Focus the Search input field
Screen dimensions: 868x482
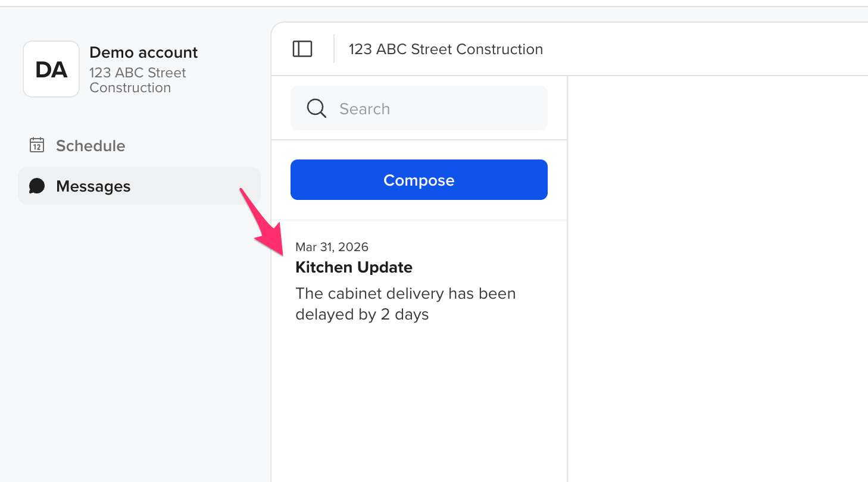coord(419,108)
